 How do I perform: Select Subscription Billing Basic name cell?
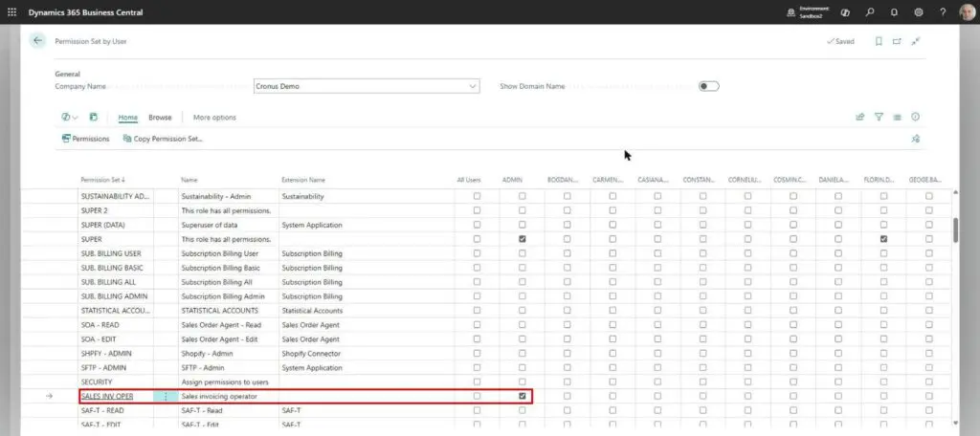coord(228,268)
